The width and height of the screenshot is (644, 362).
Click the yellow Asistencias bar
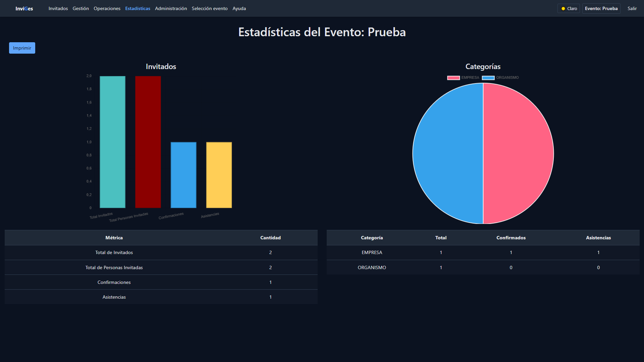click(x=219, y=175)
